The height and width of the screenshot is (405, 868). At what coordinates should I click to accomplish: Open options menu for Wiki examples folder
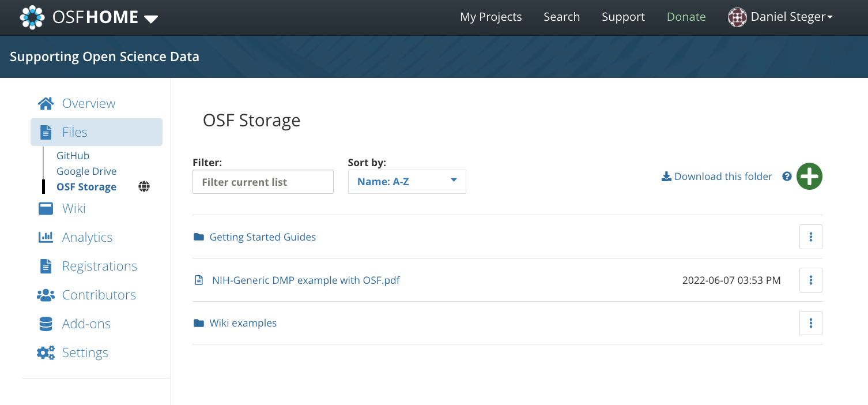[810, 323]
